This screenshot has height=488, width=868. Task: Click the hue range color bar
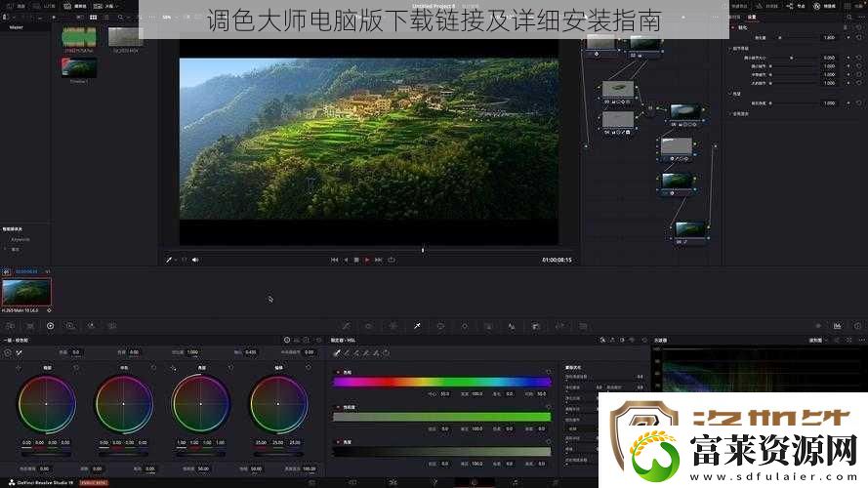[x=441, y=382]
